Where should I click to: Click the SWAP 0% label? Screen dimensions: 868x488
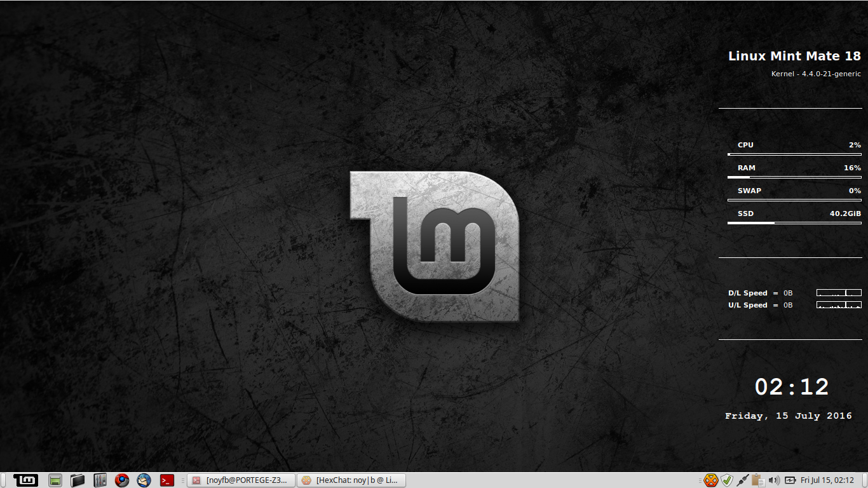(x=749, y=191)
